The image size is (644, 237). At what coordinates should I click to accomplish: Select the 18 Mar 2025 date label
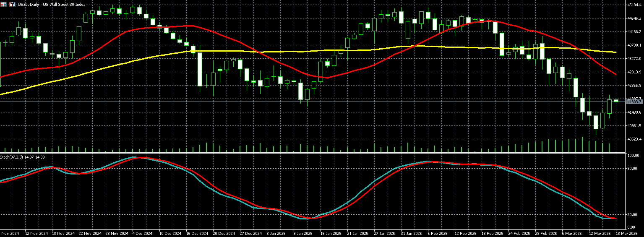(x=627, y=233)
